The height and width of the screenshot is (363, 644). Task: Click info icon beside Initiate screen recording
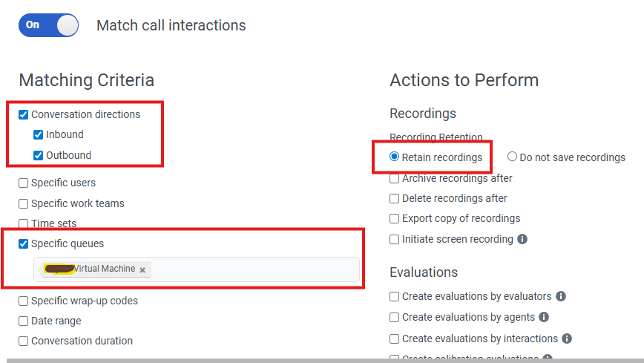click(522, 239)
